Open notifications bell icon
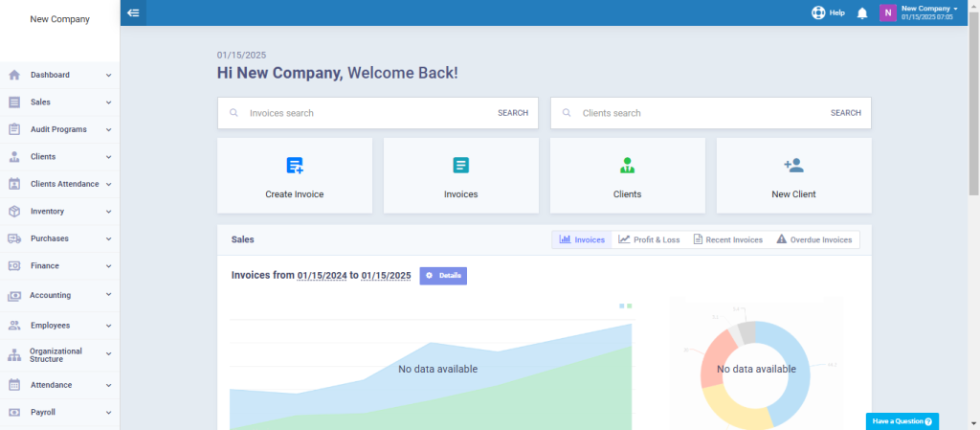Viewport: 980px width, 430px height. click(x=862, y=13)
